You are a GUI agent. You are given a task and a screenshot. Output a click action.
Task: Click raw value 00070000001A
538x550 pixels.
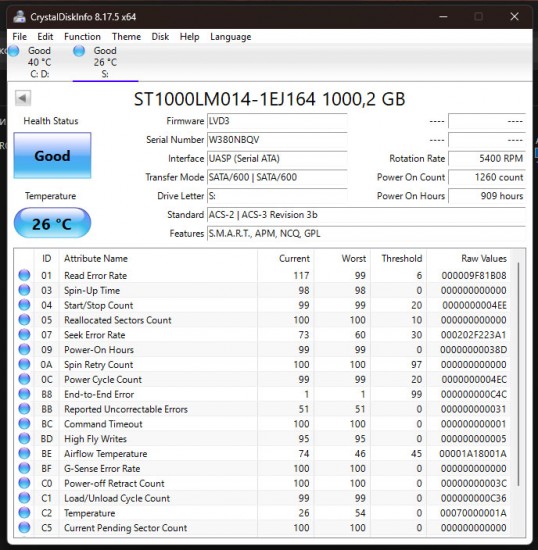click(473, 513)
